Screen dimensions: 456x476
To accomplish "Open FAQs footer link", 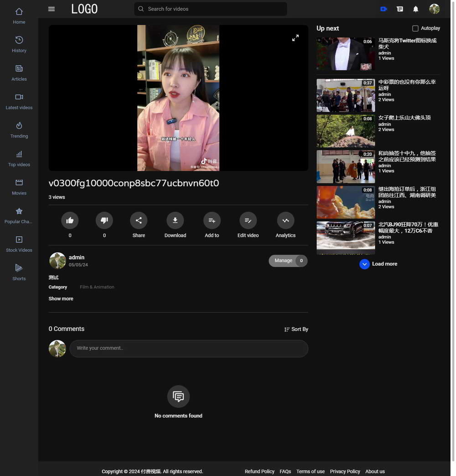I will [285, 471].
